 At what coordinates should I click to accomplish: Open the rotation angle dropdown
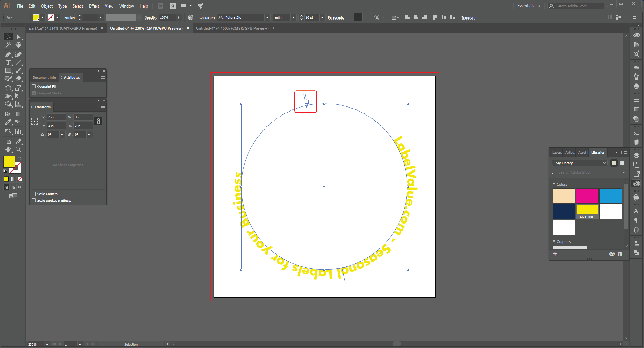click(62, 134)
